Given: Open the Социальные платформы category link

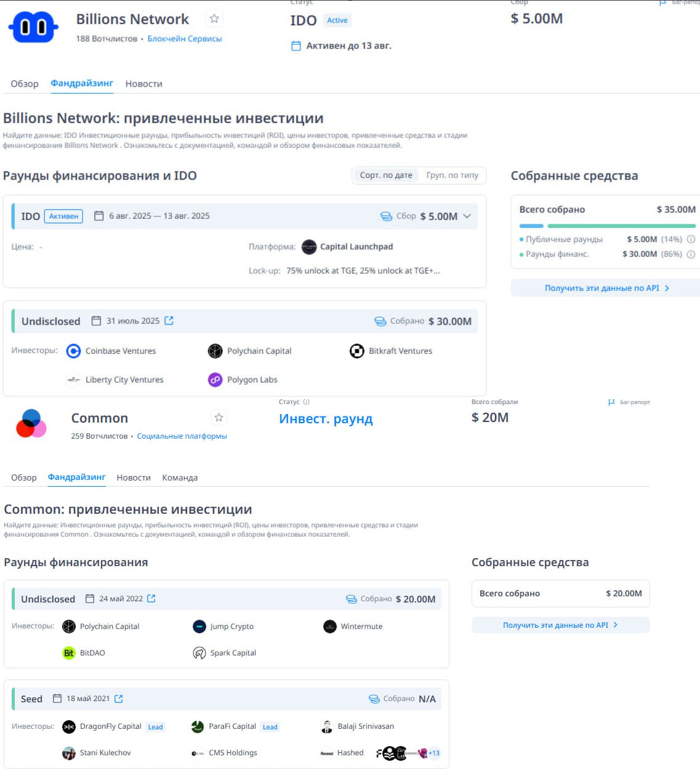Looking at the screenshot, I should click(x=182, y=436).
